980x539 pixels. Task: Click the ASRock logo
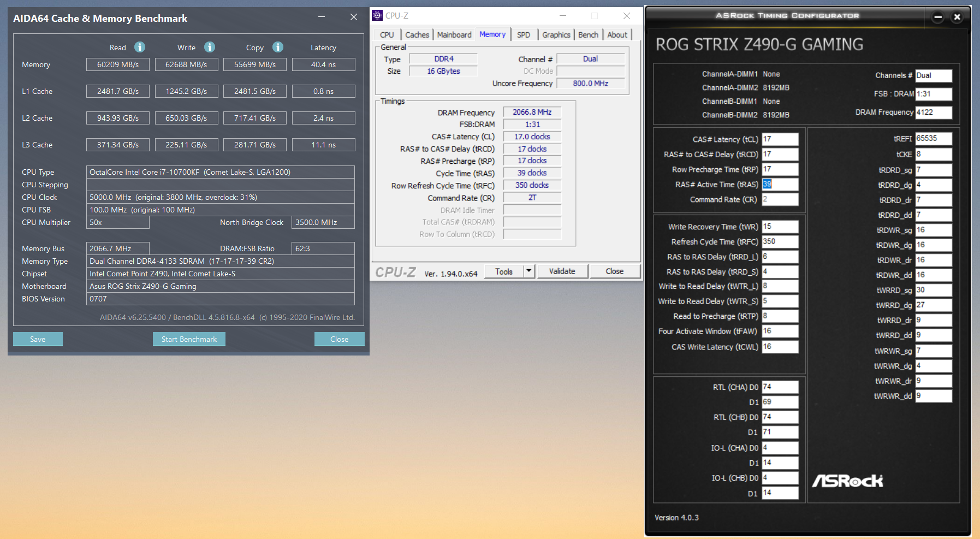[x=847, y=481]
